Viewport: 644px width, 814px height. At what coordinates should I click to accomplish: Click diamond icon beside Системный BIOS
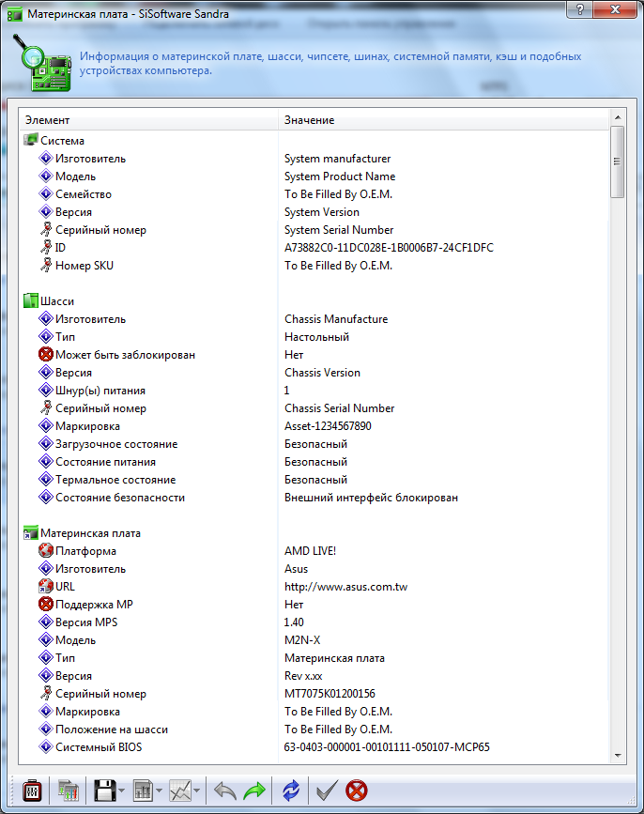[x=46, y=746]
